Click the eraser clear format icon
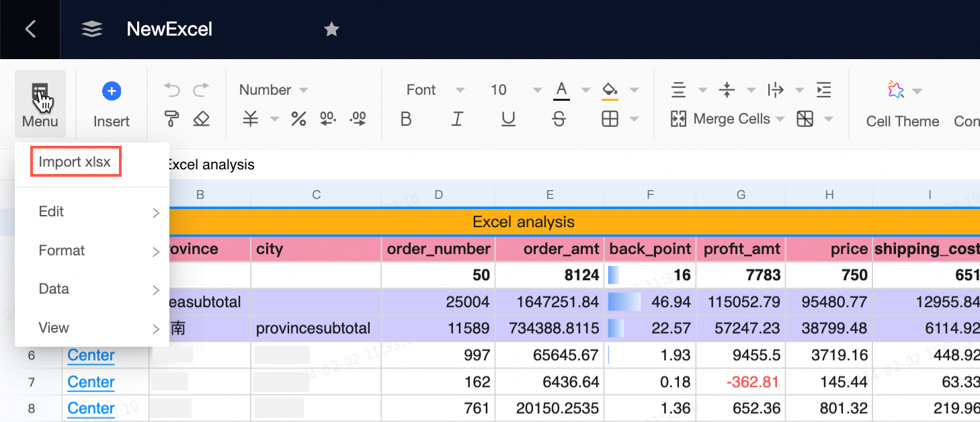Screen dimensions: 980x422 [x=201, y=119]
